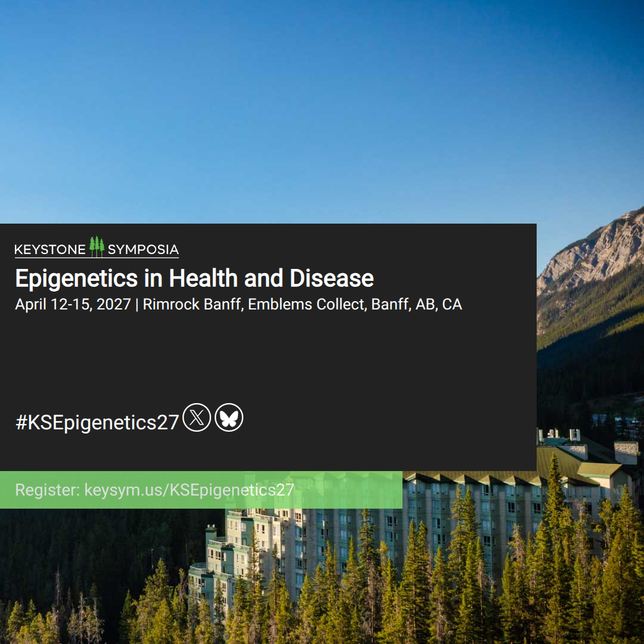Click the translucent end of green banner

[x=349, y=490]
